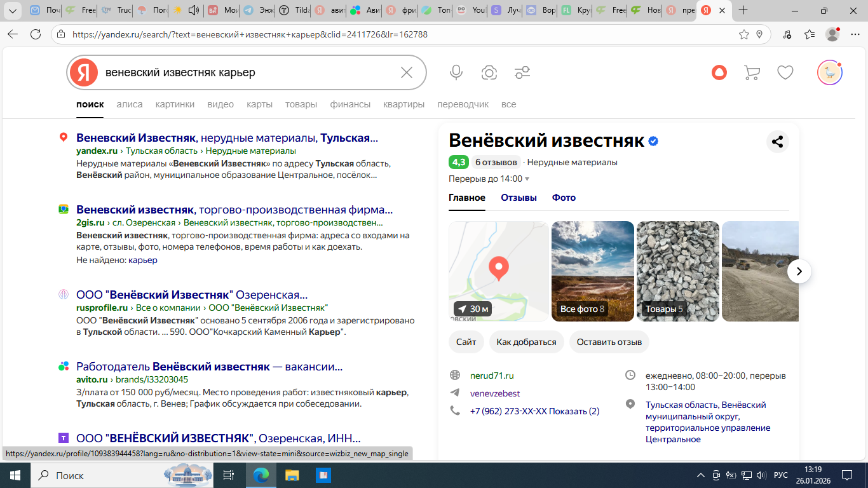Open the volume control in system tray
This screenshot has width=868, height=488.
tap(761, 475)
